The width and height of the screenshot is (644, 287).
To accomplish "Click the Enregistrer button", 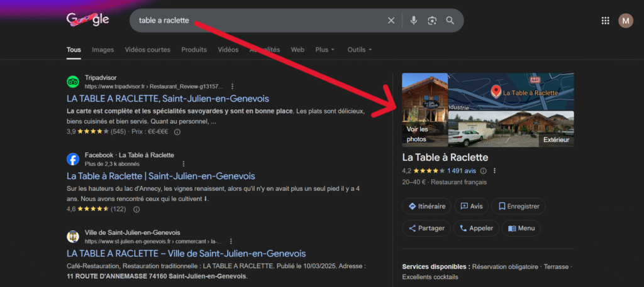I will (x=518, y=206).
